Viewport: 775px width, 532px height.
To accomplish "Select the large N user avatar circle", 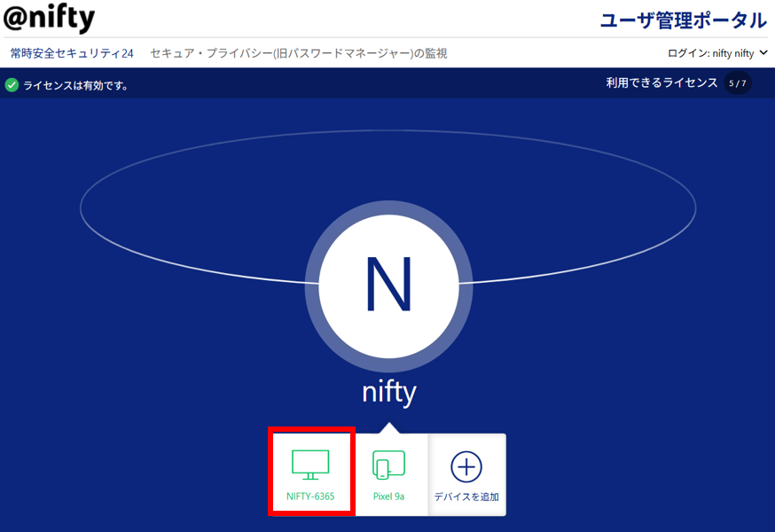I will [x=388, y=283].
